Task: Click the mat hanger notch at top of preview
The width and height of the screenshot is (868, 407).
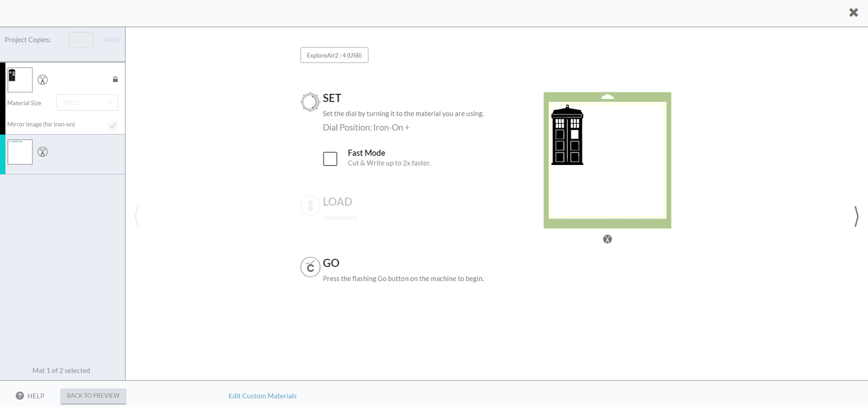Action: click(x=608, y=97)
